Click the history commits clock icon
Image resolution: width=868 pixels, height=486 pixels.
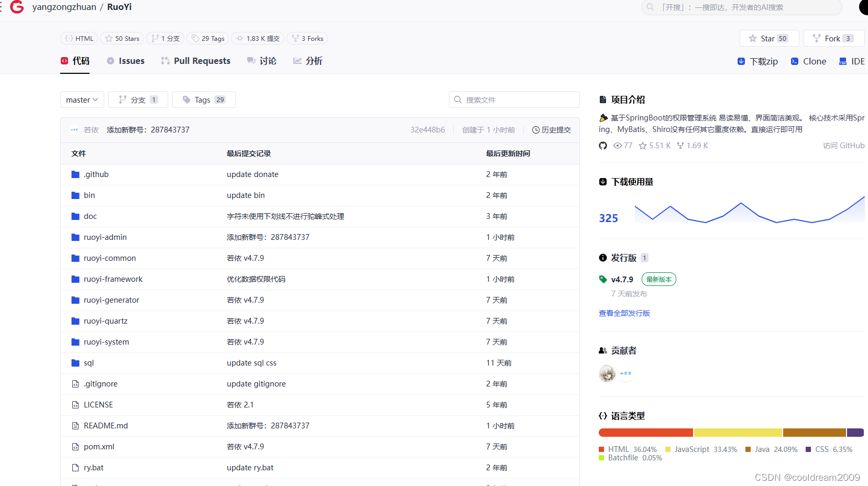pyautogui.click(x=536, y=130)
